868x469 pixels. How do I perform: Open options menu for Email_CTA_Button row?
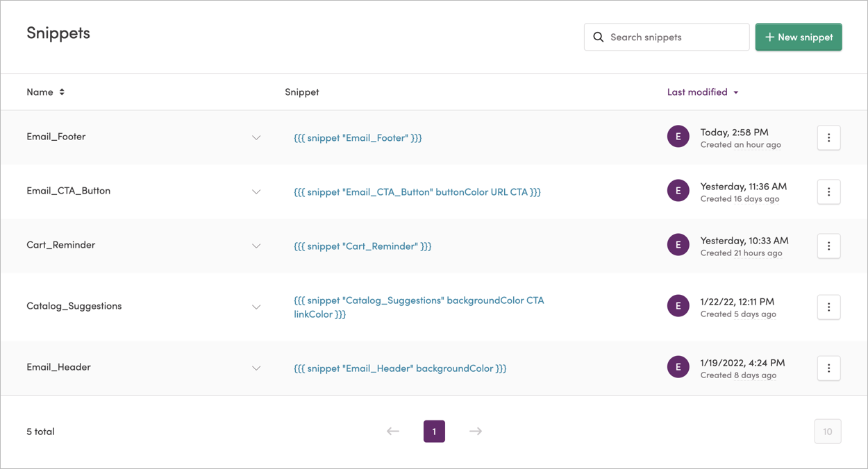[828, 191]
